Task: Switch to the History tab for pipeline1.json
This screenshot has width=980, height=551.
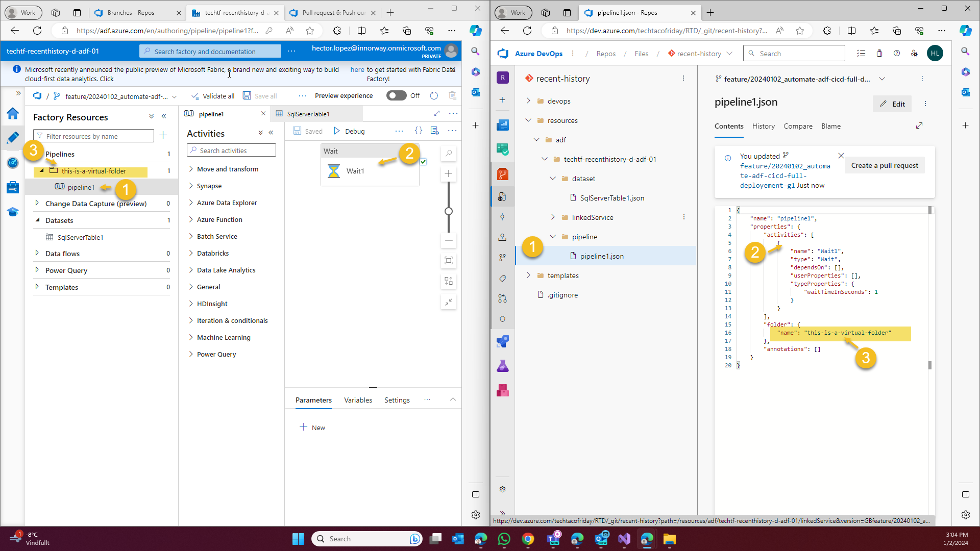Action: (763, 126)
